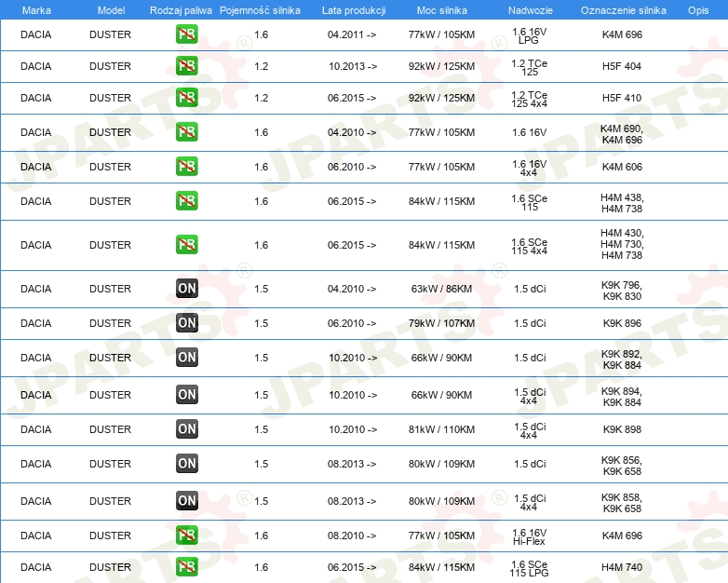Image resolution: width=728 pixels, height=583 pixels.
Task: Click the Rodzaj paliwa column header
Action: click(181, 9)
